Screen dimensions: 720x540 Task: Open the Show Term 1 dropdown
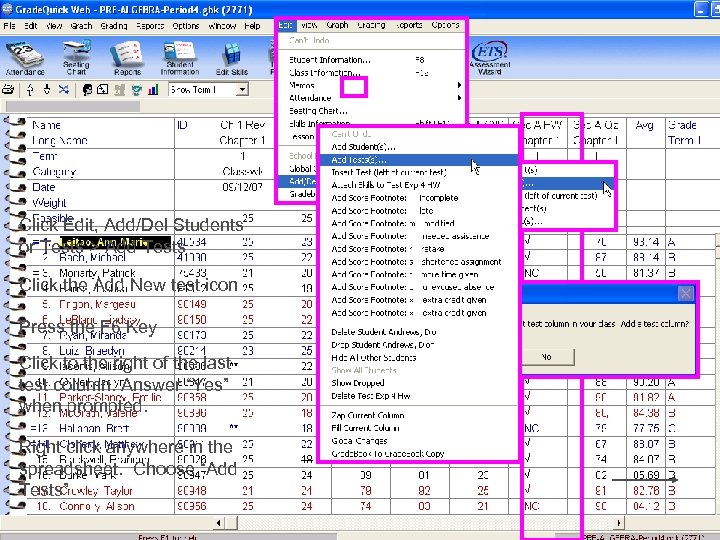point(242,90)
